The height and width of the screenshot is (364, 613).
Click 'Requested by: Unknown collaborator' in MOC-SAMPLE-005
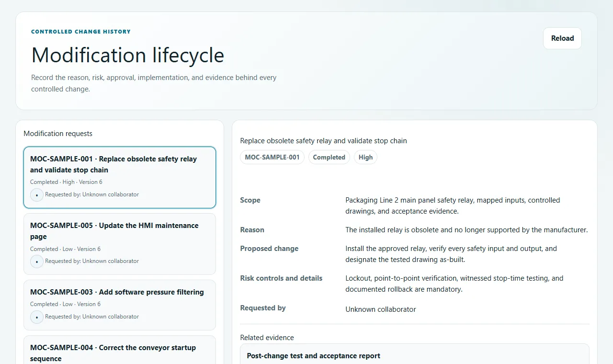[x=92, y=262]
